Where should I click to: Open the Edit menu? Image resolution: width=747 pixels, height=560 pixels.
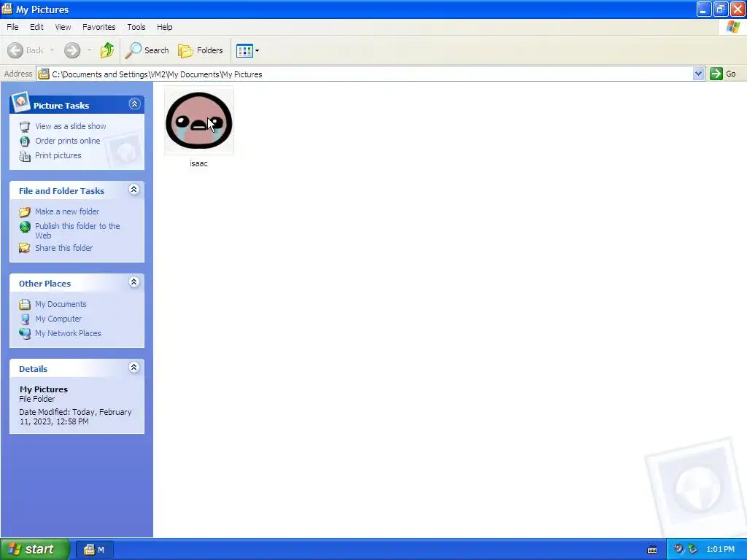pos(36,27)
